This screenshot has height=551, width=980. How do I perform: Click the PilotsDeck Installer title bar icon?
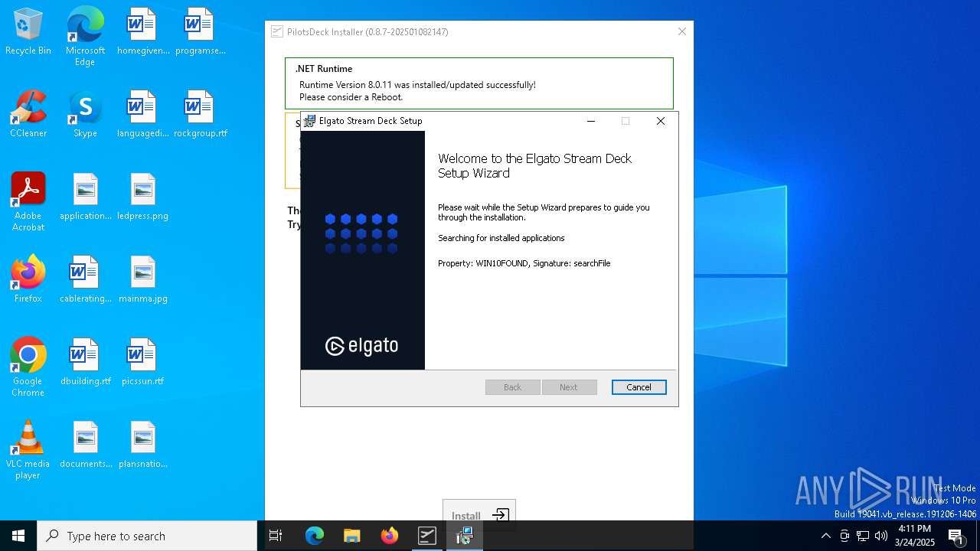pyautogui.click(x=277, y=31)
